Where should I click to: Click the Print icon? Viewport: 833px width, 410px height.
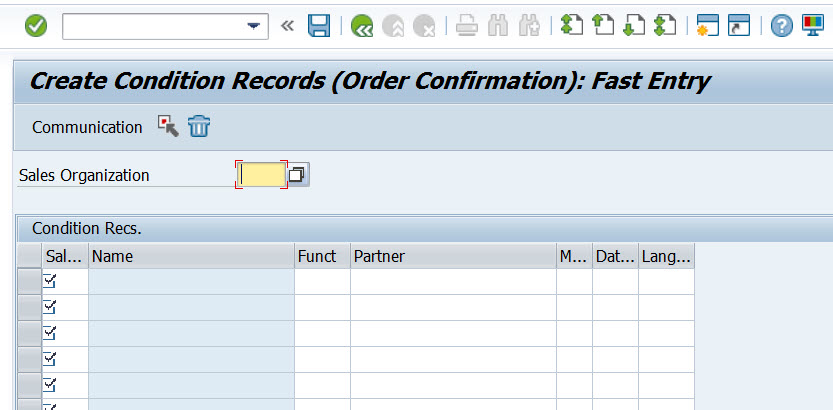466,25
